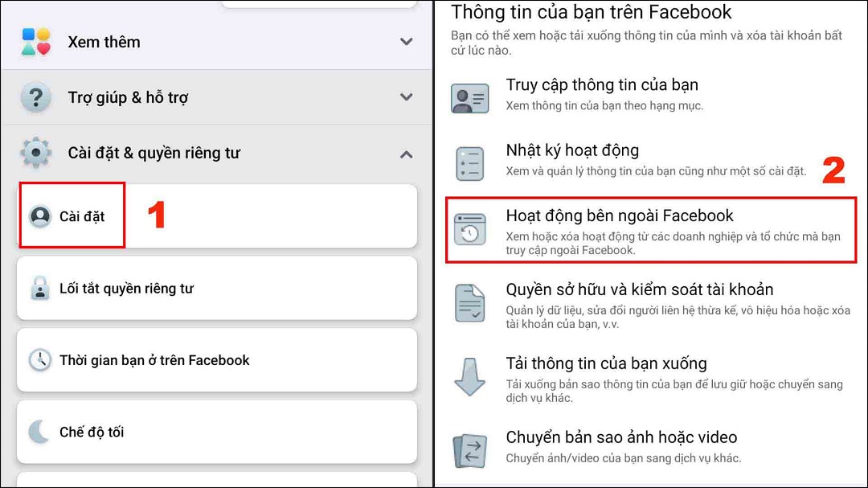
Task: Open Nhật ký hoạt động entry
Action: pos(572,150)
